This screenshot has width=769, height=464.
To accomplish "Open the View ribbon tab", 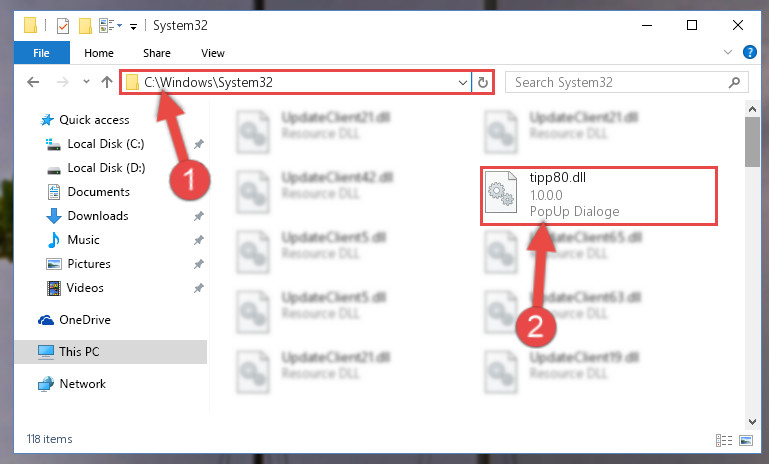I will (x=213, y=53).
